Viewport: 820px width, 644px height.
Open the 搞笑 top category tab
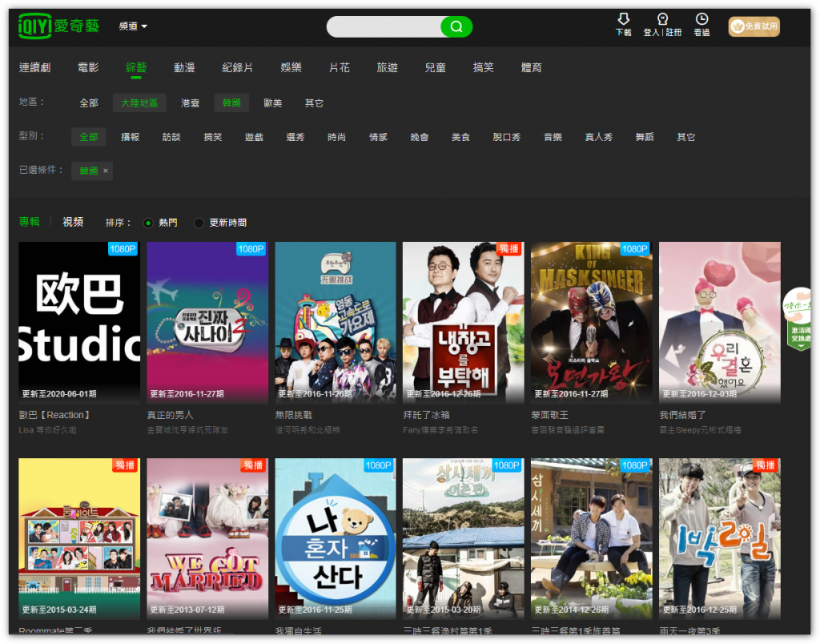[x=483, y=67]
